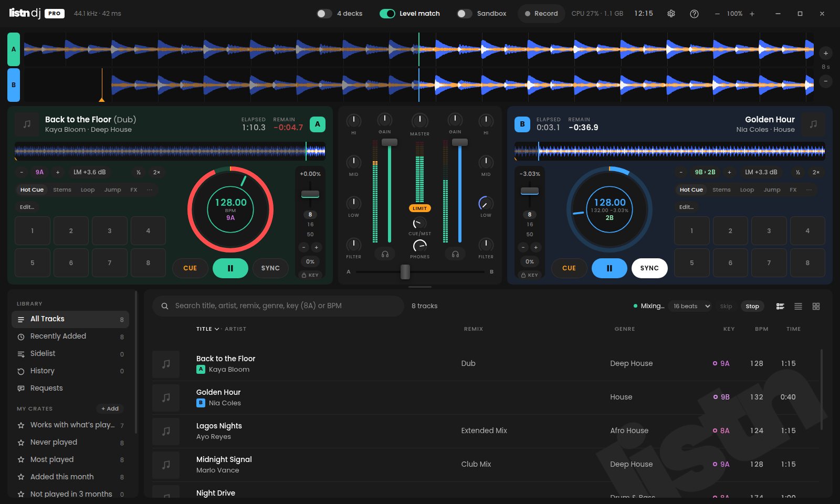Pause deck A playback
Screen dimensions: 840x504
pos(230,268)
